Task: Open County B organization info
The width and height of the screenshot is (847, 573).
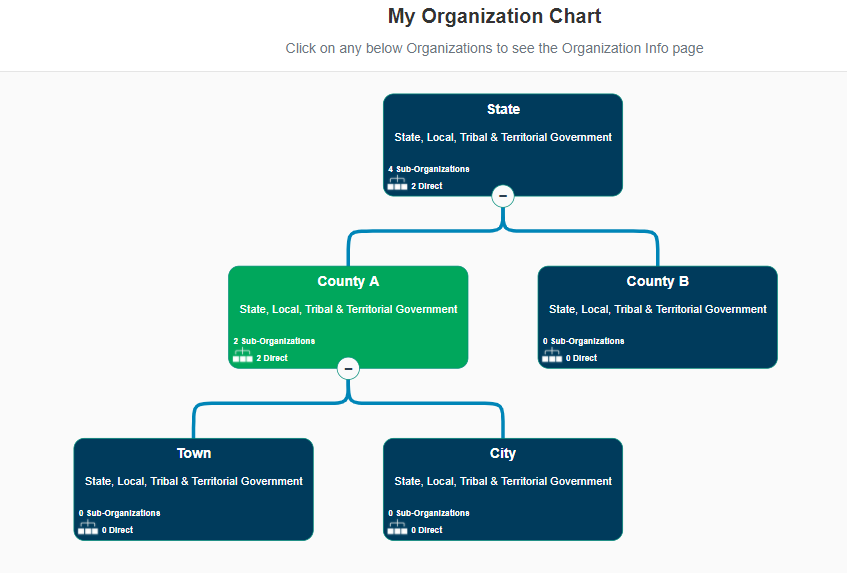Action: pos(657,281)
